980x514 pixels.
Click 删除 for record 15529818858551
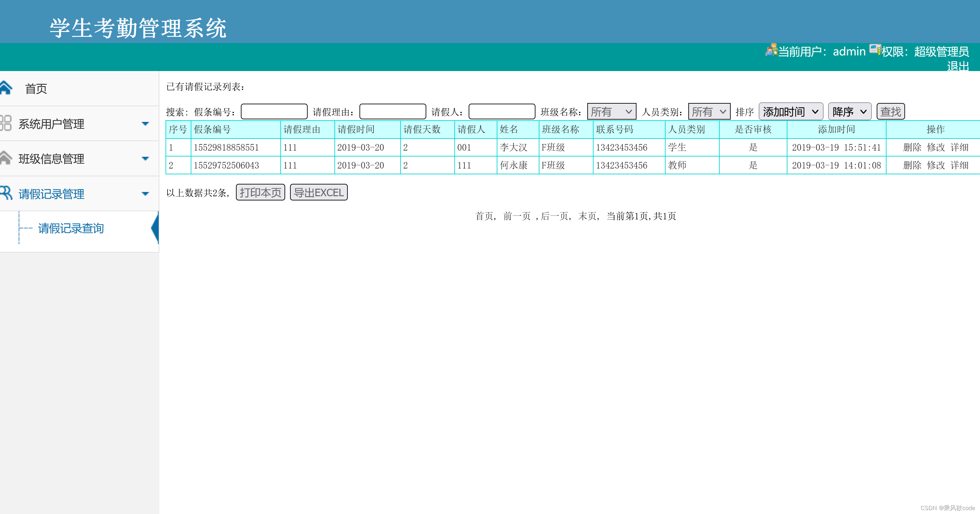click(912, 147)
